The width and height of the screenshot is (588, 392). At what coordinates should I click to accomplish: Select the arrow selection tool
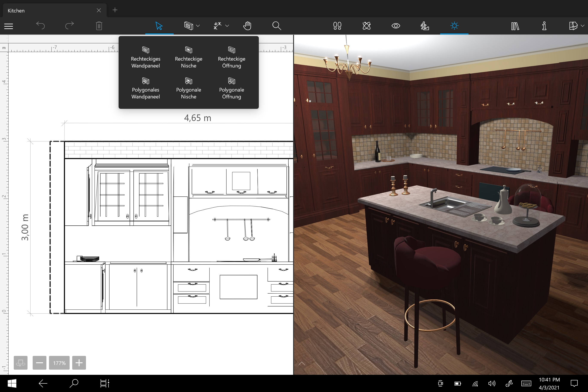point(159,26)
